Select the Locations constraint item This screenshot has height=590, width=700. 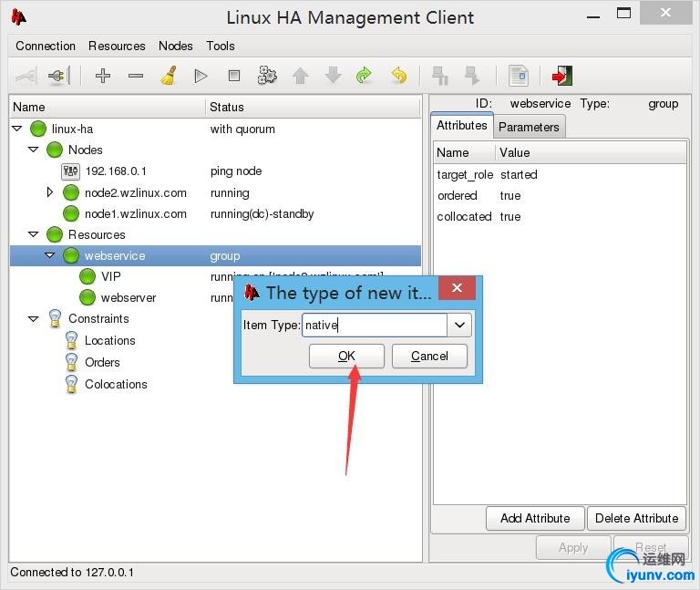click(109, 340)
